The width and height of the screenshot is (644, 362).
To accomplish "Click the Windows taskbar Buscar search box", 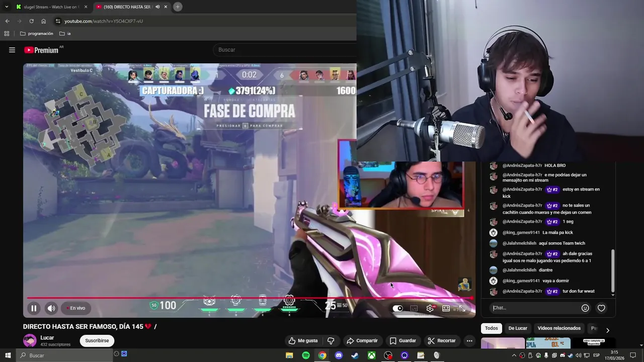I will coord(64,355).
